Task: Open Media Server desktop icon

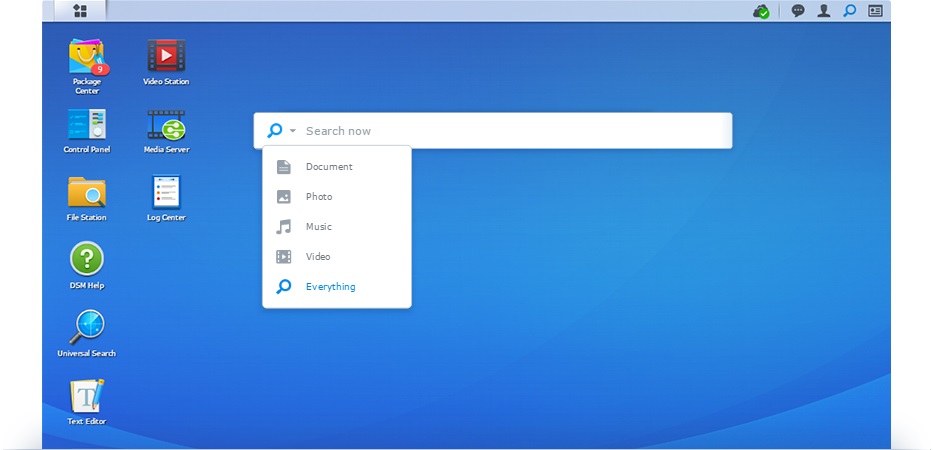Action: pyautogui.click(x=166, y=124)
